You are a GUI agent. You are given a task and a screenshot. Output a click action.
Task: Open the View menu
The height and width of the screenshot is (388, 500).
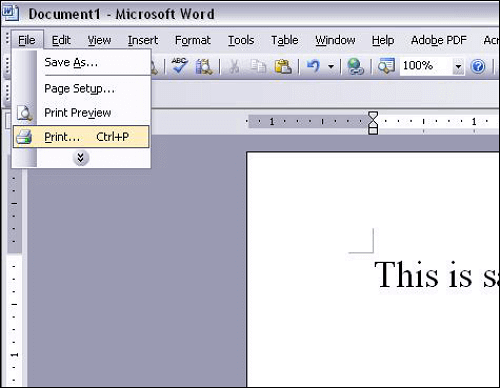click(x=99, y=40)
